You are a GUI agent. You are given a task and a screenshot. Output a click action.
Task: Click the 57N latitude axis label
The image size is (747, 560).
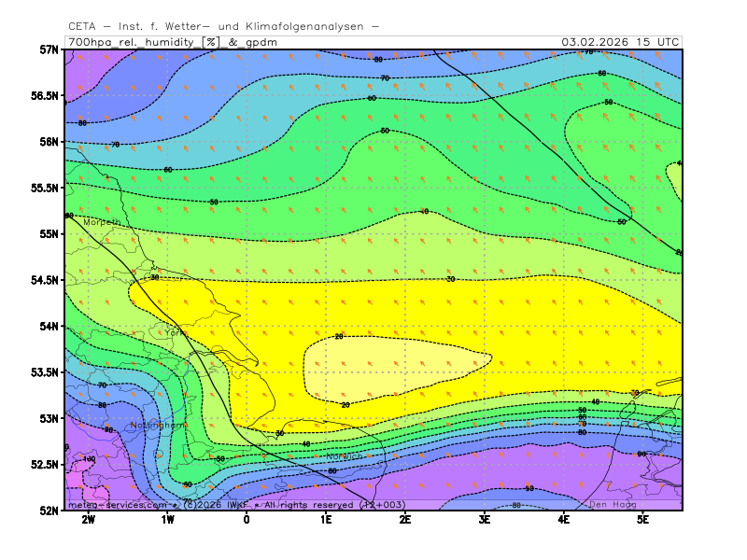[48, 49]
